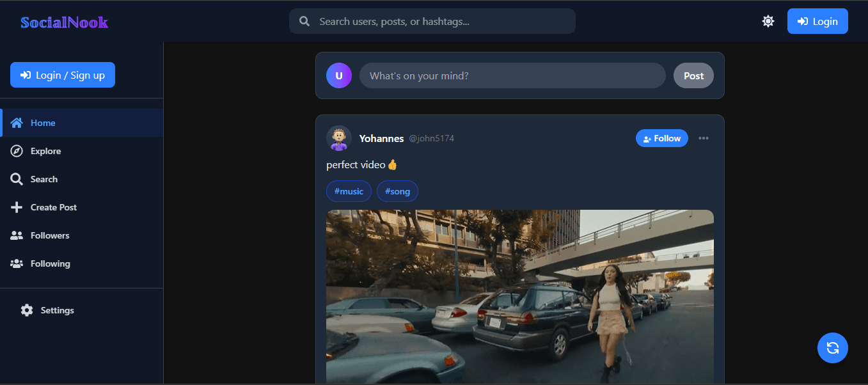This screenshot has height=385, width=868.
Task: Click the Create Post plus icon
Action: tap(17, 207)
